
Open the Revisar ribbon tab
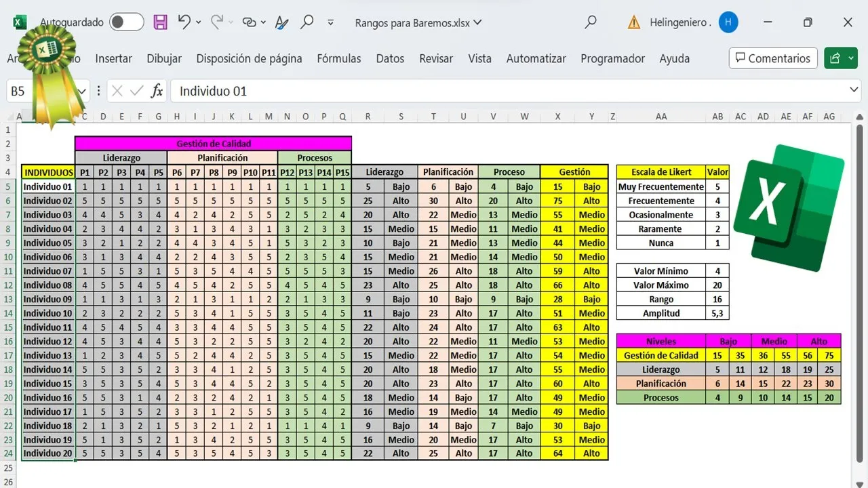[436, 58]
